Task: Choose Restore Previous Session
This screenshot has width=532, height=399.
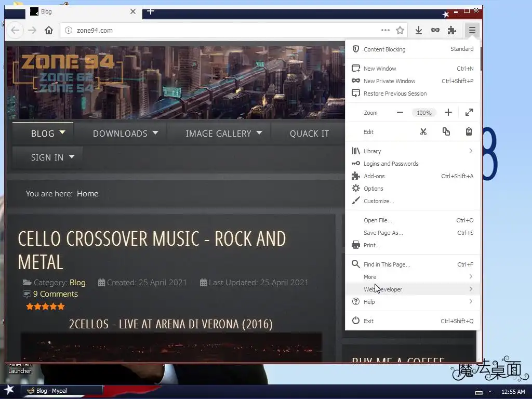Action: [413, 94]
